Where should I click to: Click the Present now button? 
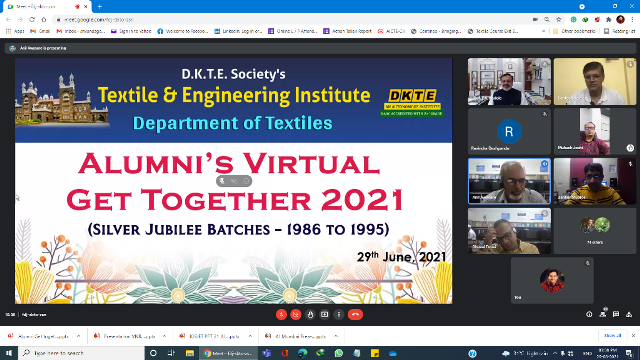pyautogui.click(x=324, y=315)
